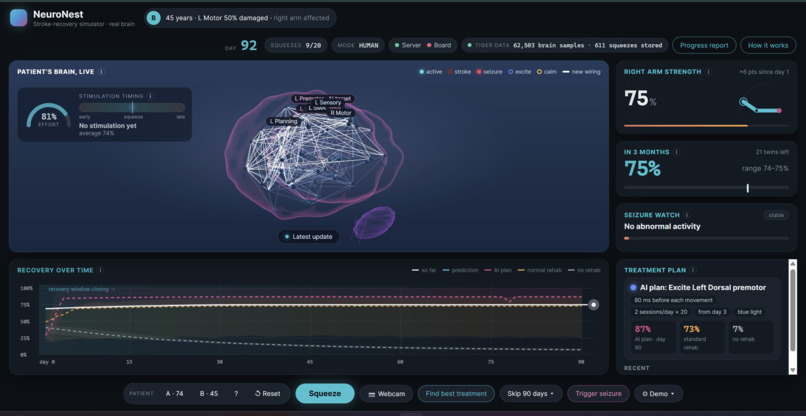Click the 87% AI plan outcome card

653,337
